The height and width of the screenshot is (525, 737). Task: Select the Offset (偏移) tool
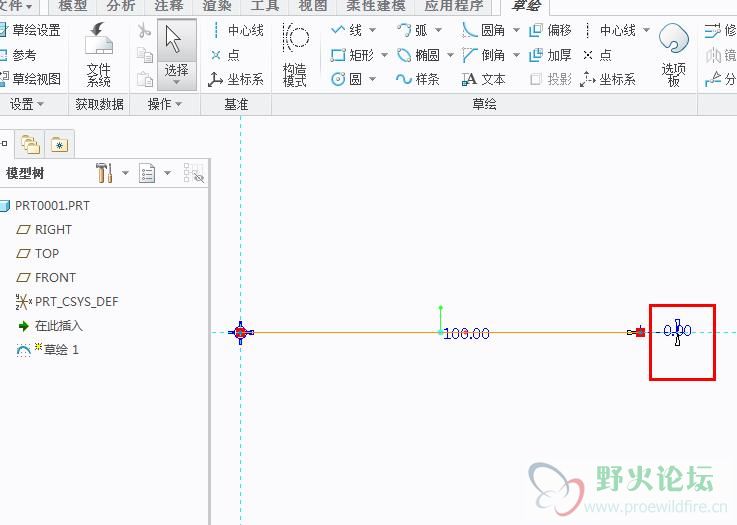[550, 31]
